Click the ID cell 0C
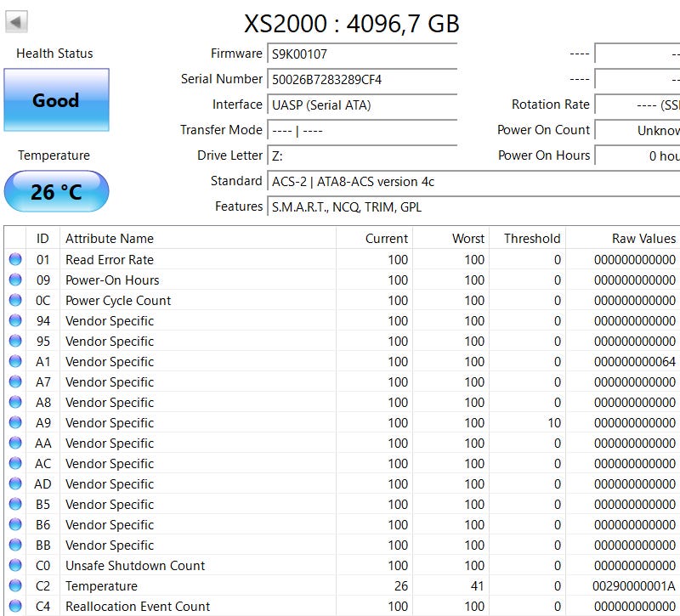The height and width of the screenshot is (616, 680). [x=43, y=301]
